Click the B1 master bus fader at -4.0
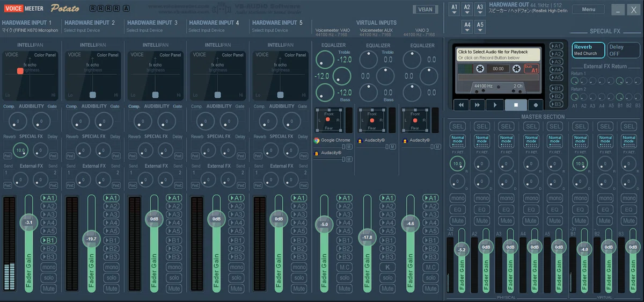This screenshot has height=302, width=644. [584, 249]
